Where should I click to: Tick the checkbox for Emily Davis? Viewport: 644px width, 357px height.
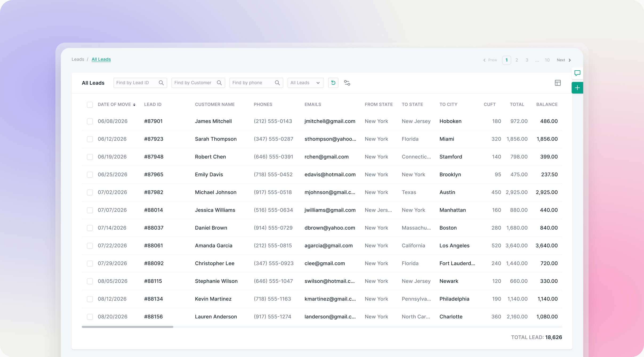(x=90, y=175)
